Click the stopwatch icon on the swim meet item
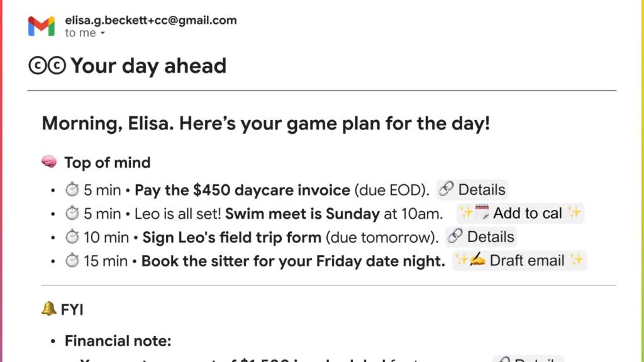 click(72, 214)
